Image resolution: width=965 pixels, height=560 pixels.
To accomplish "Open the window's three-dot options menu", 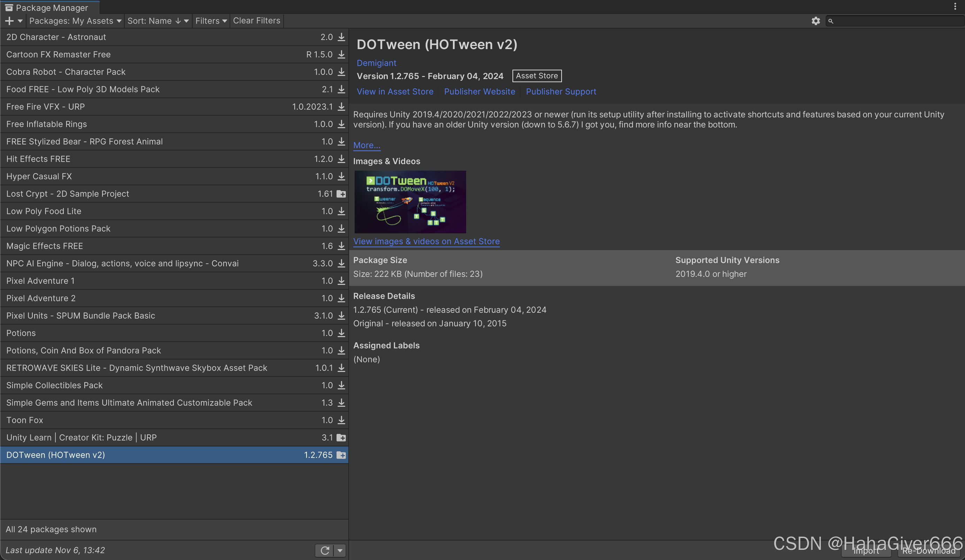I will [955, 7].
